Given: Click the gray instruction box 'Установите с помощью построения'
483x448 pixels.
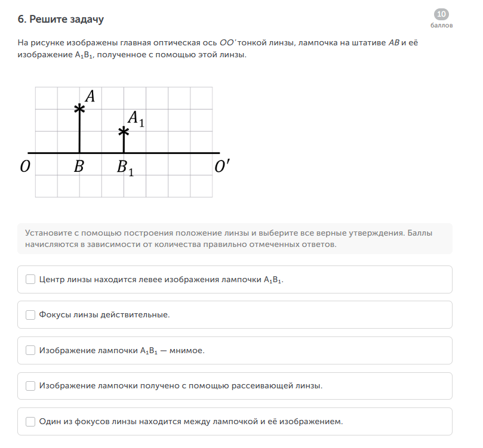Looking at the screenshot, I should tap(235, 239).
